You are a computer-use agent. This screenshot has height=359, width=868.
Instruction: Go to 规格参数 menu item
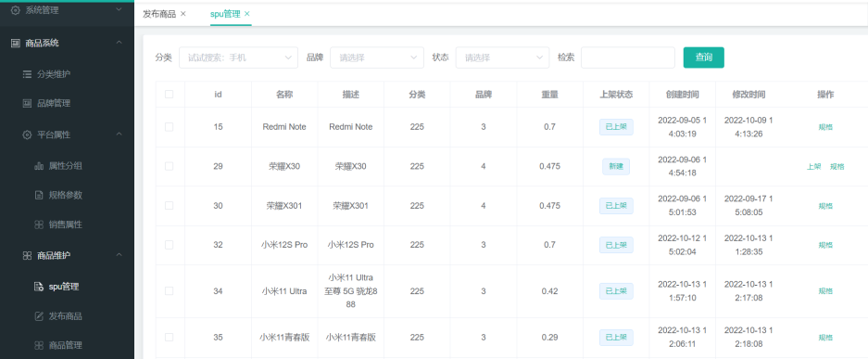tap(66, 195)
